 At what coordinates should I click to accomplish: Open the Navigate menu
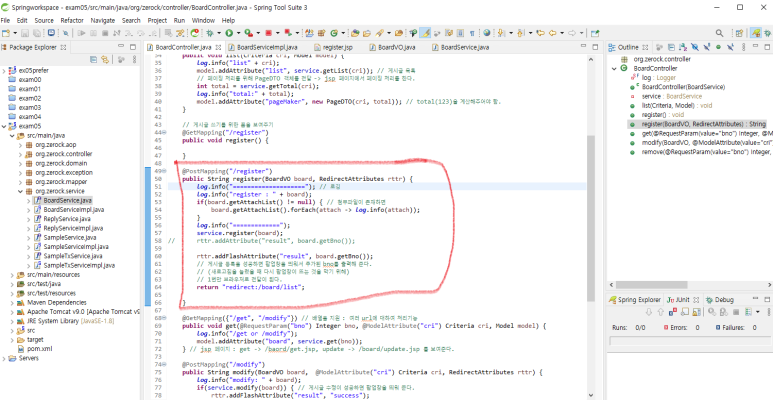click(x=103, y=21)
